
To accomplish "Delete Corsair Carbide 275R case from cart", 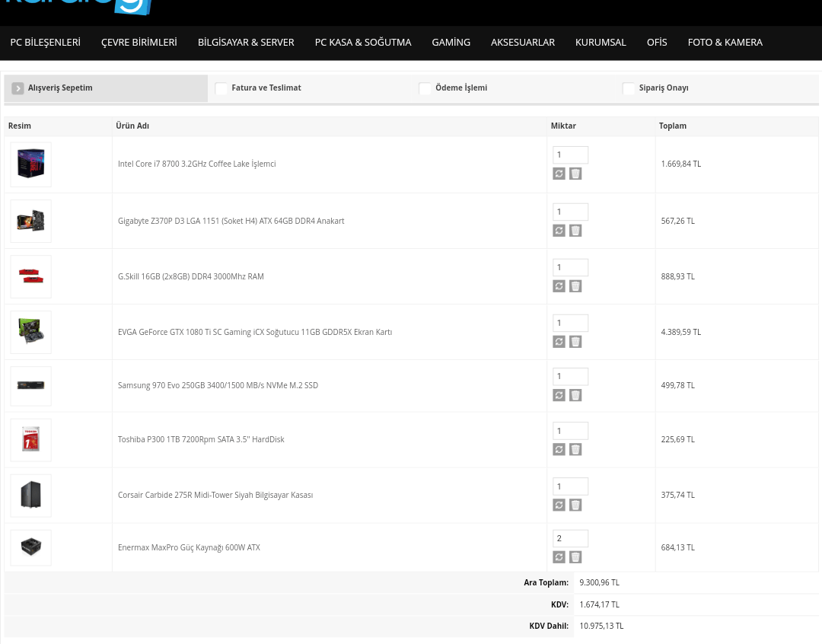I will [x=575, y=505].
